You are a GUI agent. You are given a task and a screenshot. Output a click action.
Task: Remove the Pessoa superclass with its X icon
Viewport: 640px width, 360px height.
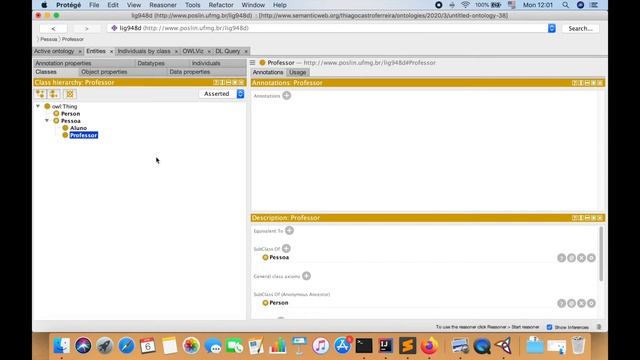point(581,258)
